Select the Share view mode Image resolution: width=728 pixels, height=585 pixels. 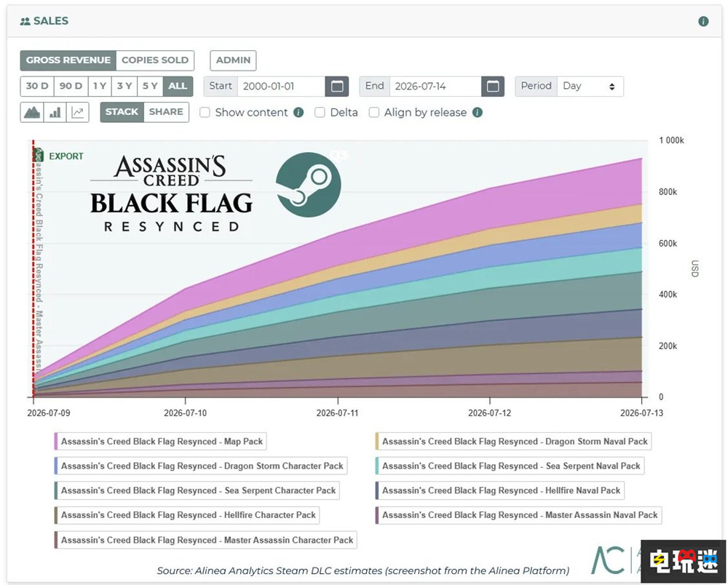(x=166, y=112)
